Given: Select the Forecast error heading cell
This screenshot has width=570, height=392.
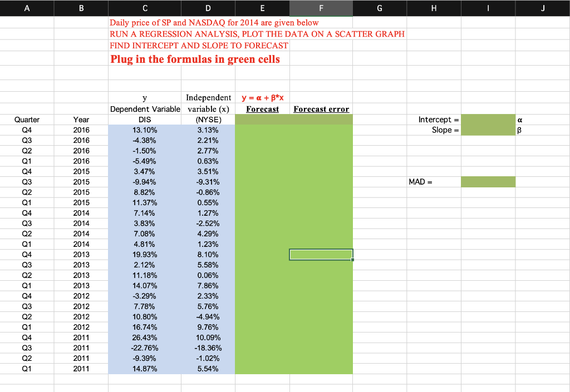Looking at the screenshot, I should click(321, 108).
